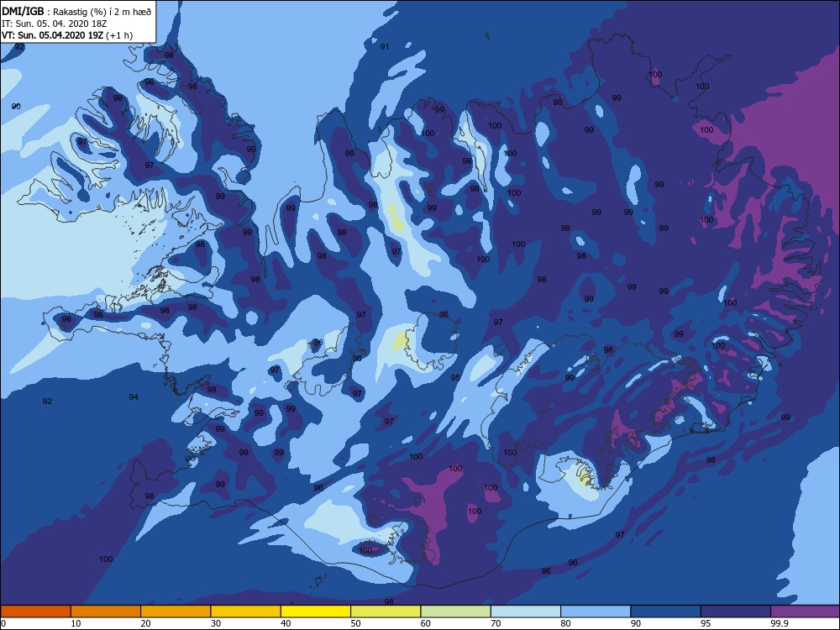Click the pale blue 70-80 legend swatch

pos(526,612)
